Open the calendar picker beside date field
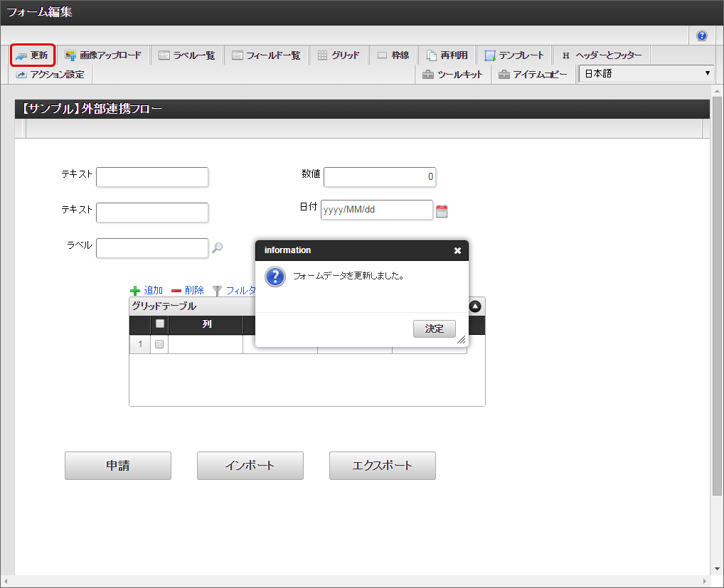 [x=442, y=210]
